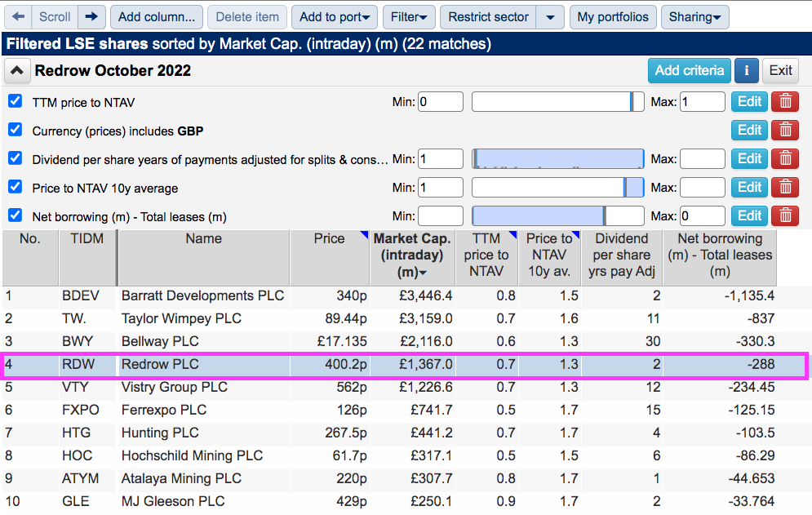Open the Sharing dropdown menu

pos(695,17)
